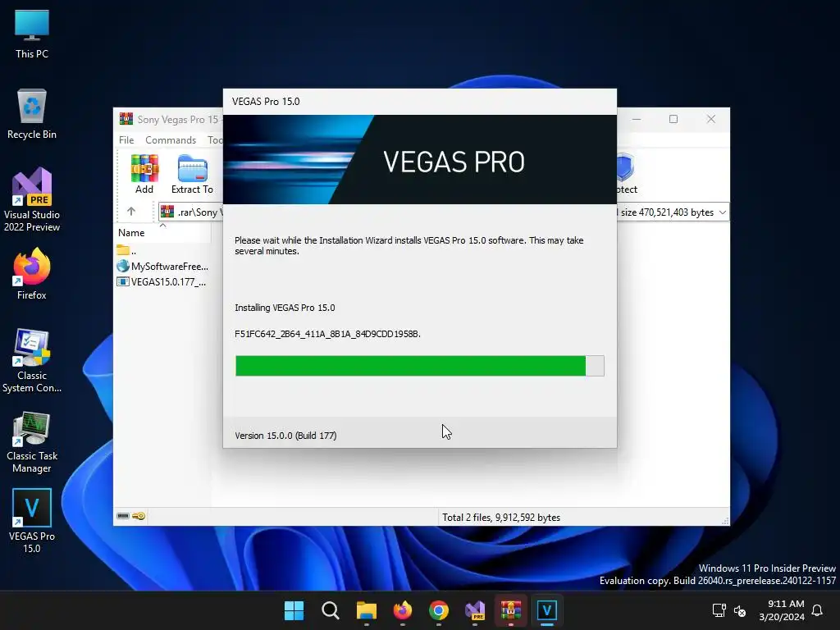Select the parent folder '..' entry
Viewport: 840px width, 630px height.
tap(126, 250)
